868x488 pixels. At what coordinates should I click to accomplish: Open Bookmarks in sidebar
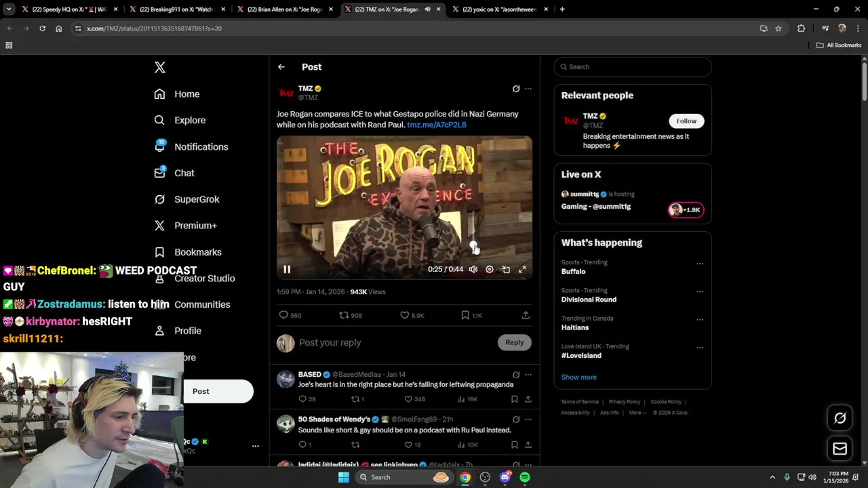188,252
